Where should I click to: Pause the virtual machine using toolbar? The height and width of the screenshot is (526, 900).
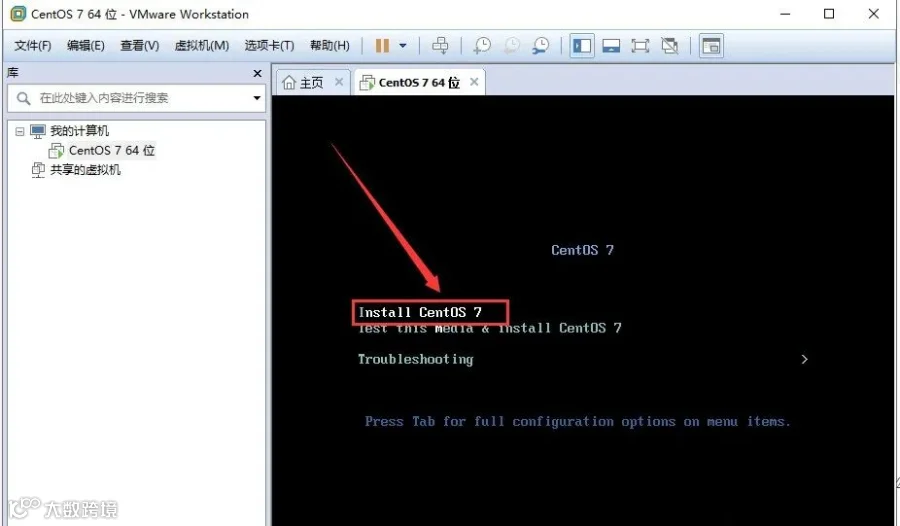[x=382, y=45]
